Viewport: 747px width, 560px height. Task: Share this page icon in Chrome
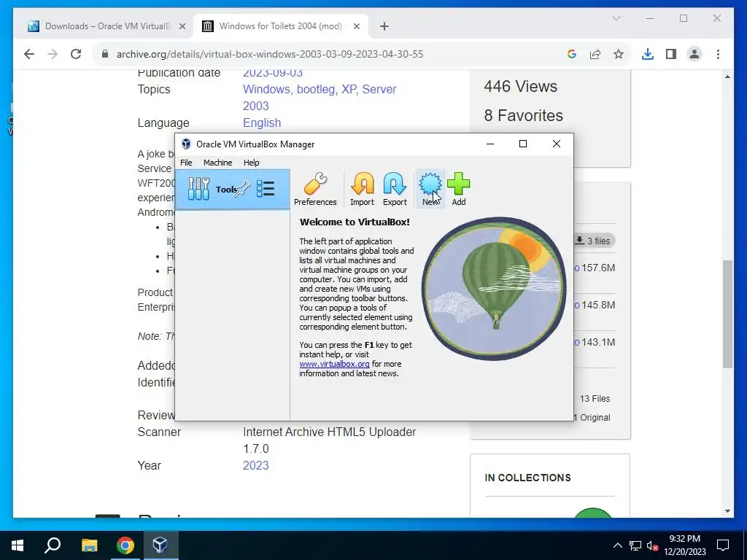pyautogui.click(x=595, y=54)
